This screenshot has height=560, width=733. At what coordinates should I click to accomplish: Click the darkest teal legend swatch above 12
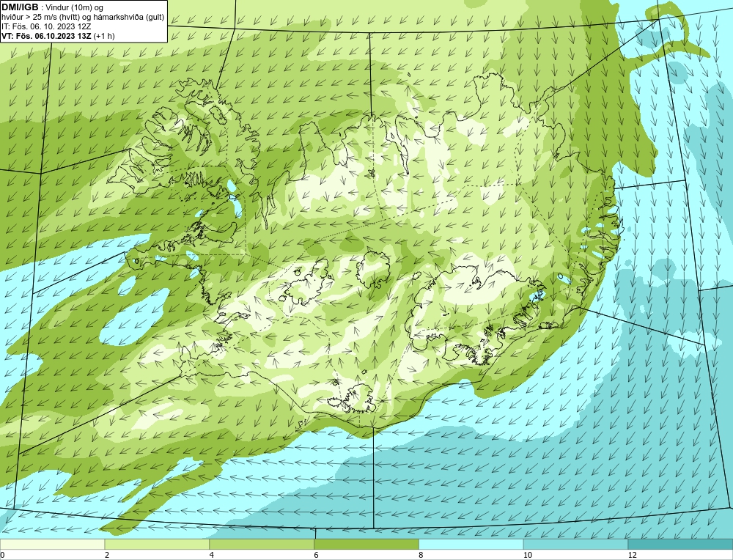[681, 544]
